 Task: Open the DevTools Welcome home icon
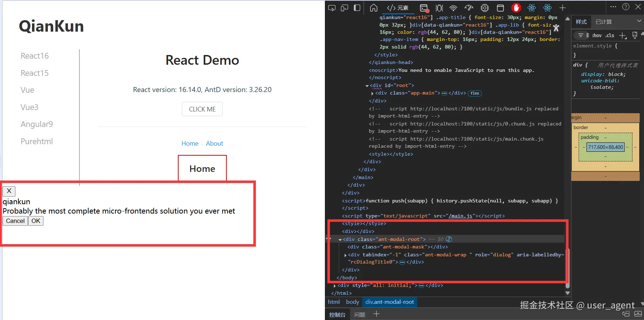pyautogui.click(x=374, y=8)
